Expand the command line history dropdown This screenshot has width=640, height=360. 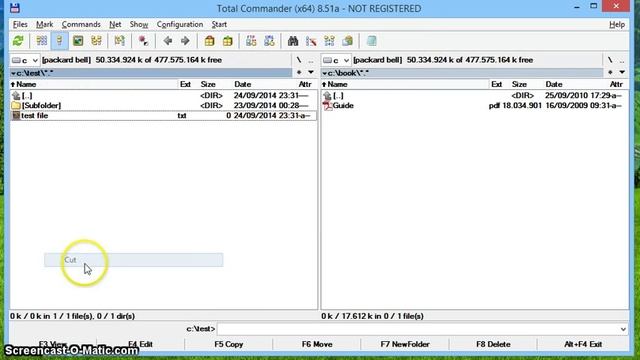(623, 329)
